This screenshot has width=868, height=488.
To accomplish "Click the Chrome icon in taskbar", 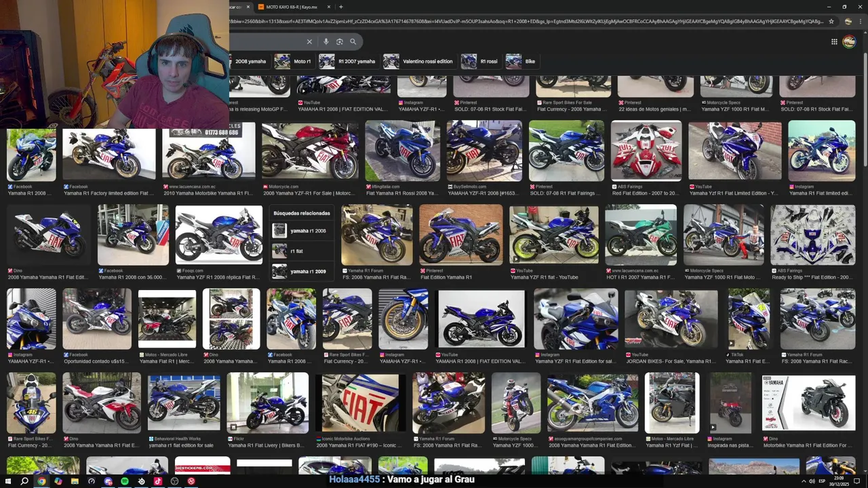I will coord(41,481).
